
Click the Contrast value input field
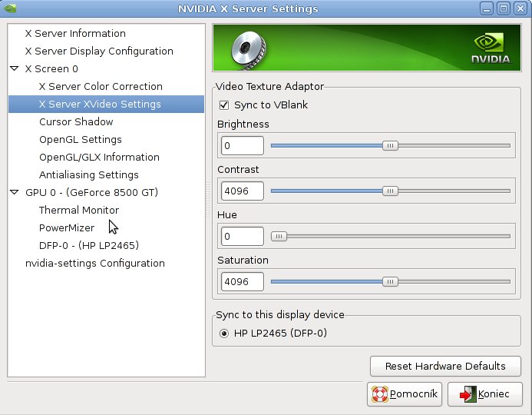(x=243, y=191)
